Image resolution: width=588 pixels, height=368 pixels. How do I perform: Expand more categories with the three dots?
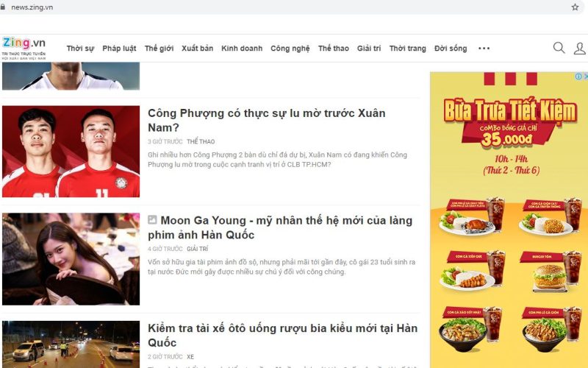pos(484,48)
